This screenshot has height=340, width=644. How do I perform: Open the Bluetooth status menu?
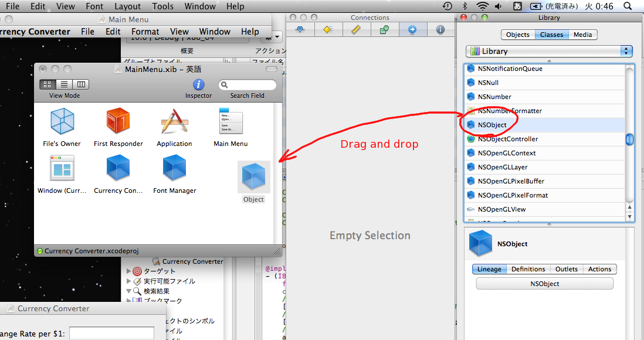coord(465,6)
